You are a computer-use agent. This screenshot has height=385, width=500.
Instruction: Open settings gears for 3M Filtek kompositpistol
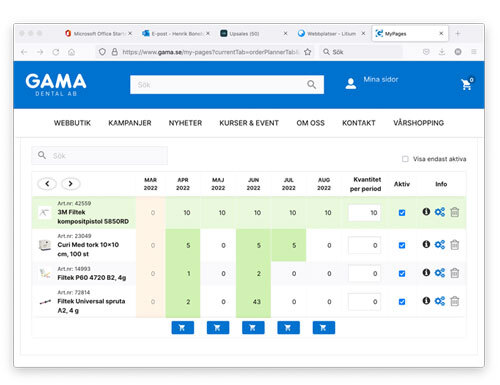tap(440, 212)
